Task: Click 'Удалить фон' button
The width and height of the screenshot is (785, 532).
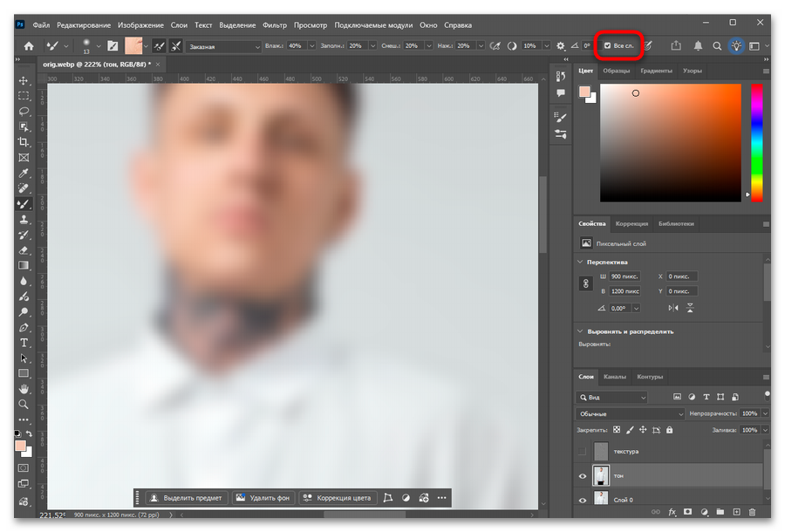Action: pyautogui.click(x=263, y=498)
